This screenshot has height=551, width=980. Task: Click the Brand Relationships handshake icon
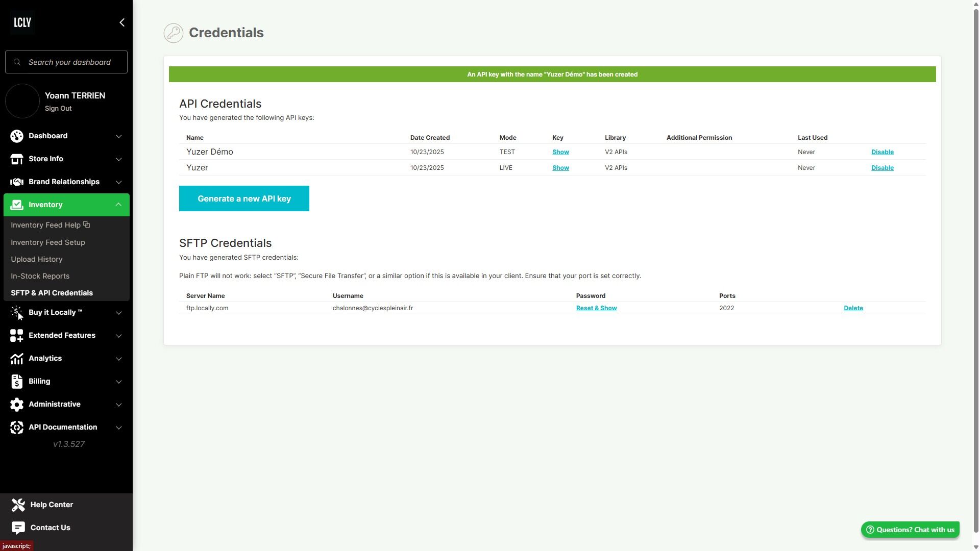click(17, 182)
